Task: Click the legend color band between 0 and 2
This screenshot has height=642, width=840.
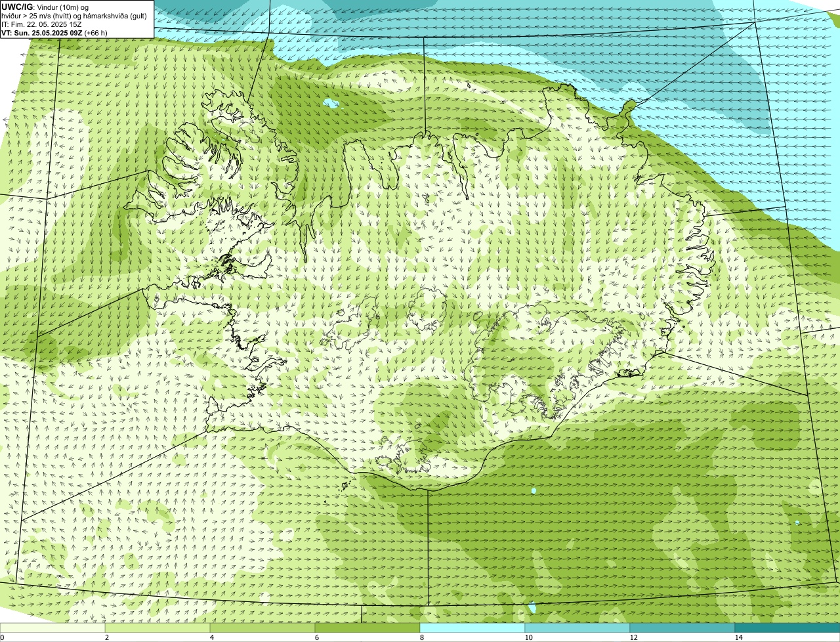Action: click(52, 628)
